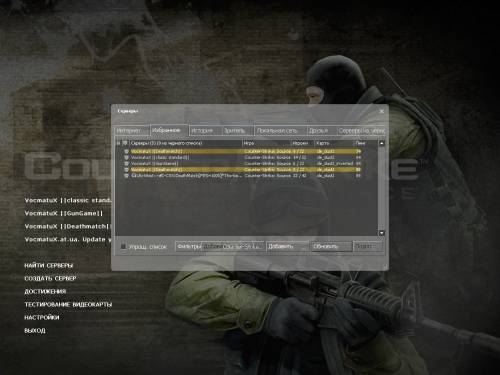500x375 pixels.
Task: Click the icon of the last server row
Action: [x=126, y=176]
